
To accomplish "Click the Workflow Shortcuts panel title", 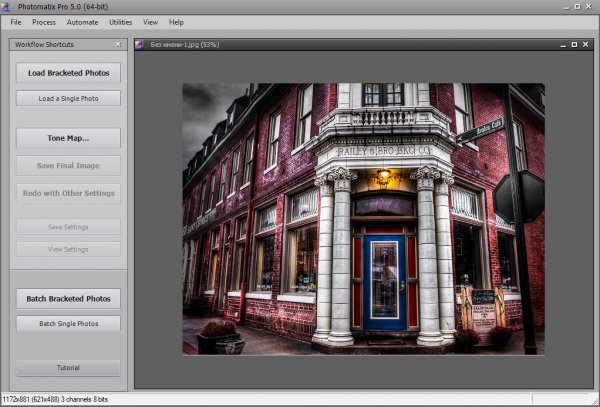I will coord(44,44).
